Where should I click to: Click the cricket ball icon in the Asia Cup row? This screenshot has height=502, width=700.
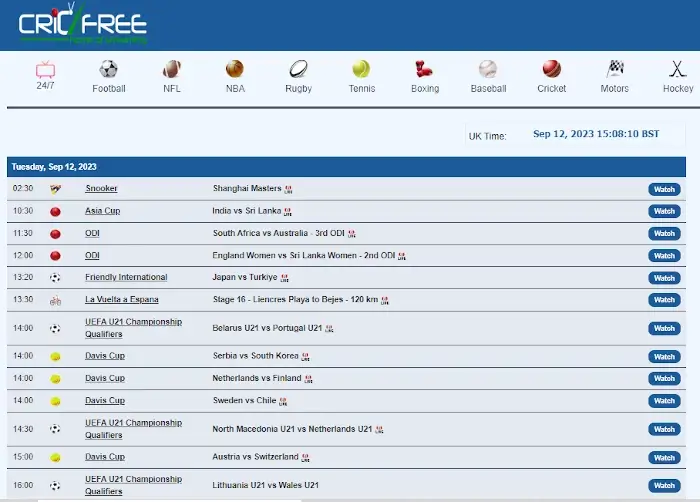click(55, 212)
